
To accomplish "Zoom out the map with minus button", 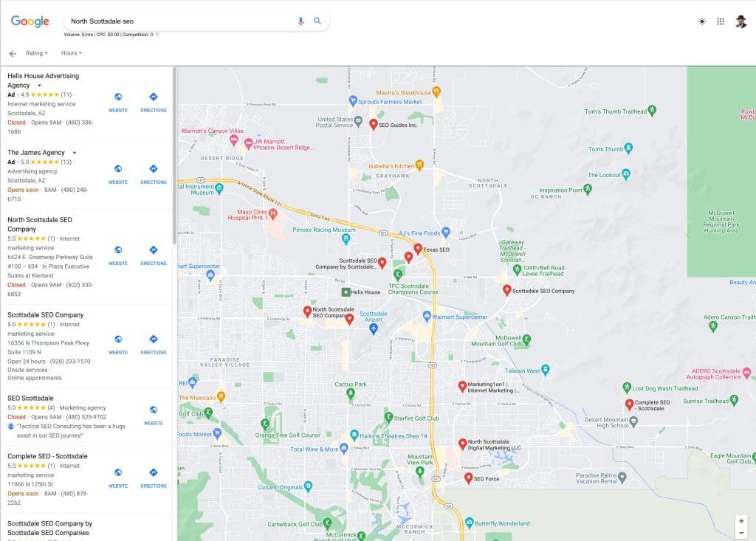I will 741,533.
